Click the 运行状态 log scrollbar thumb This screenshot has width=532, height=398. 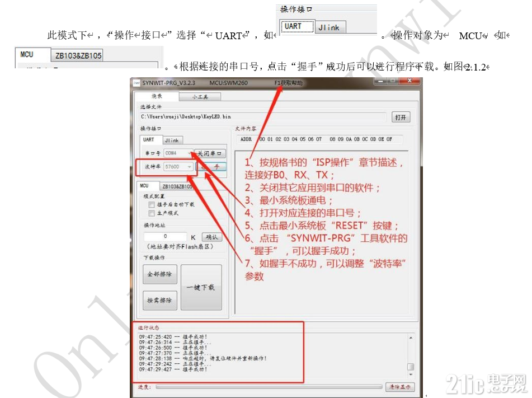pos(411,367)
